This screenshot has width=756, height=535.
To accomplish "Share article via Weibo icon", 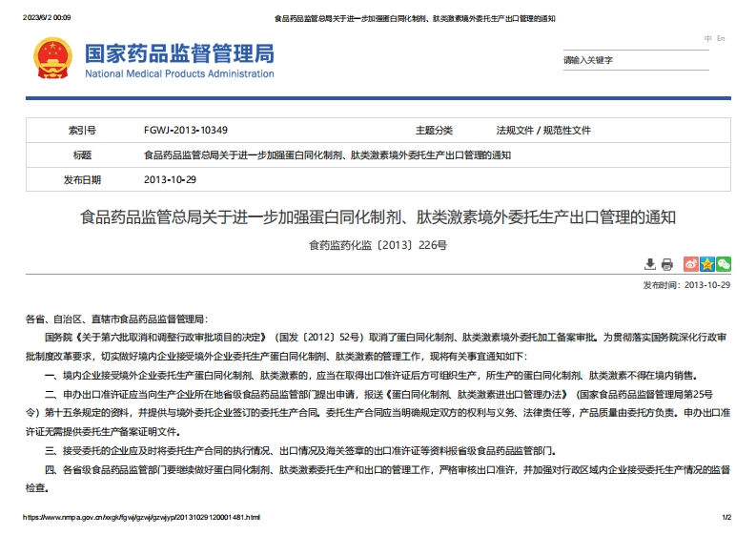I will coord(691,264).
